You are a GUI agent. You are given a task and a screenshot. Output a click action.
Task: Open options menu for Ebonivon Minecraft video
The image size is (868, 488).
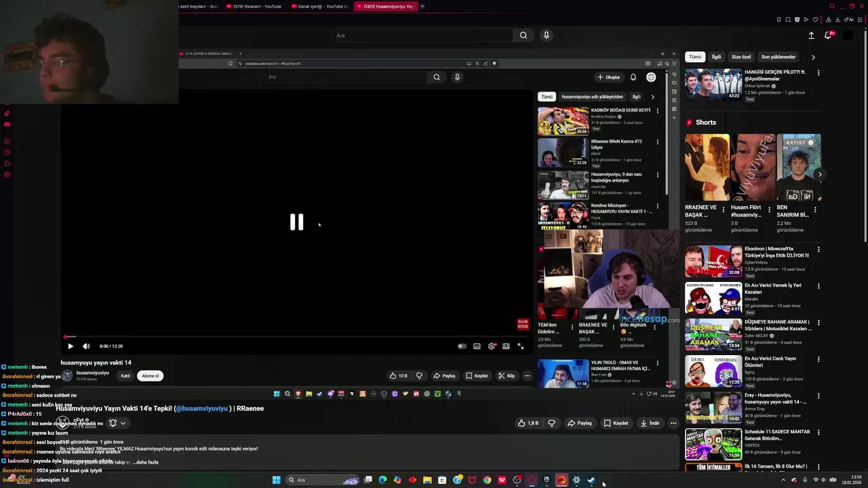(x=818, y=249)
